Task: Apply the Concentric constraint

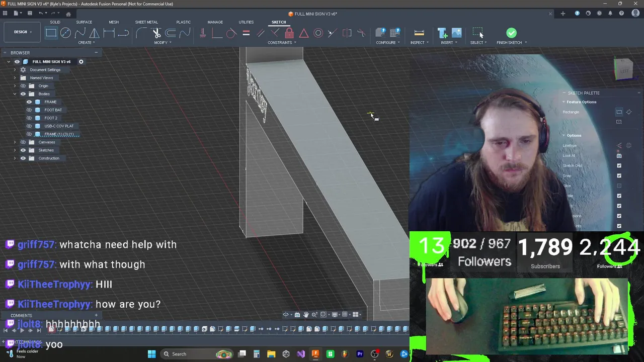Action: pos(318,33)
